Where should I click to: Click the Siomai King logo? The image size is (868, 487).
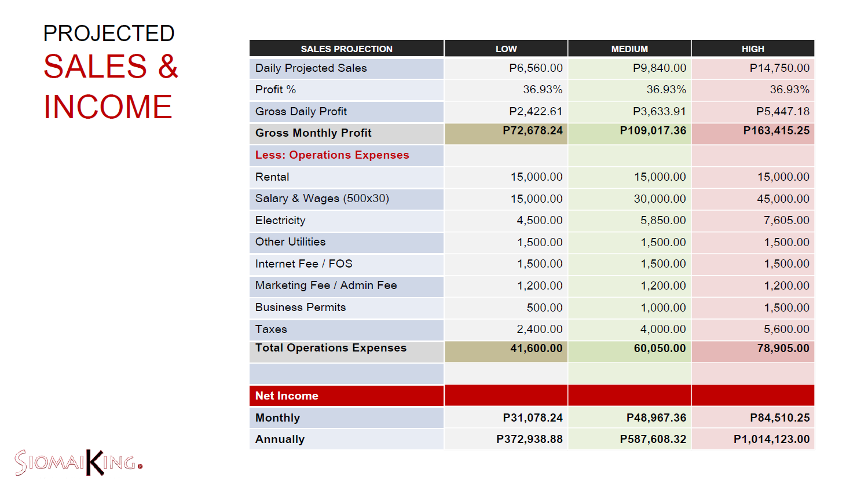[79, 463]
